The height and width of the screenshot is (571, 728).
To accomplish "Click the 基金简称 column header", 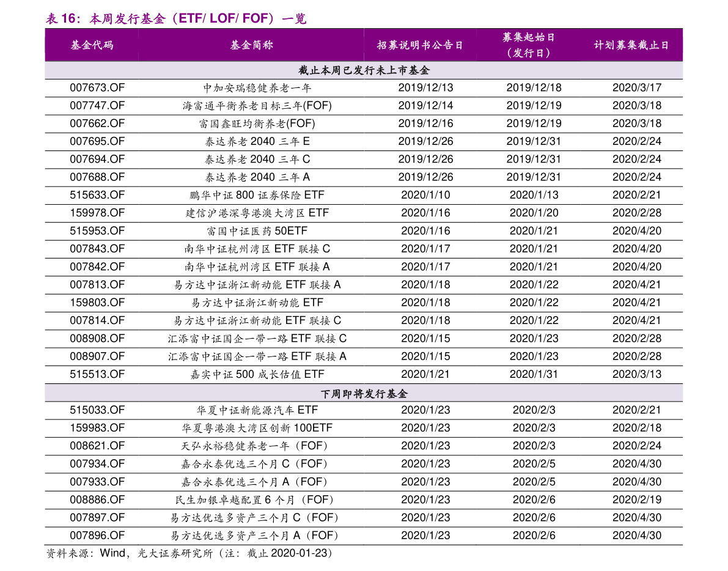I will [251, 45].
